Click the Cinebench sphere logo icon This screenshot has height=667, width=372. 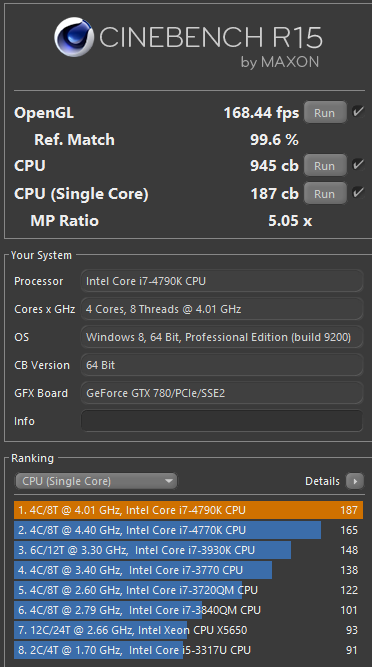pyautogui.click(x=74, y=37)
